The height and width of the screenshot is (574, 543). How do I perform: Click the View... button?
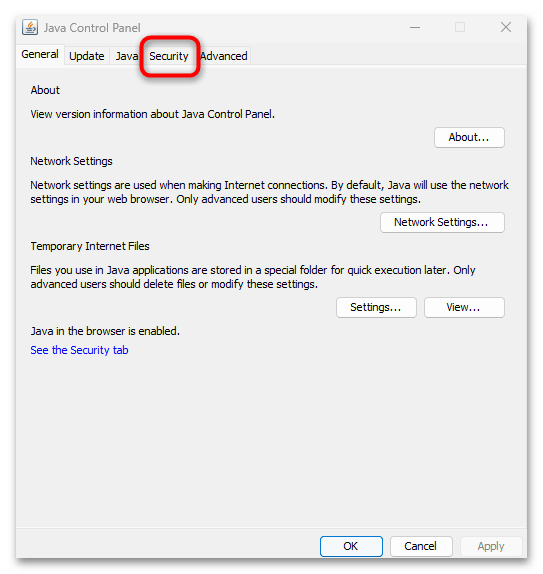(464, 307)
